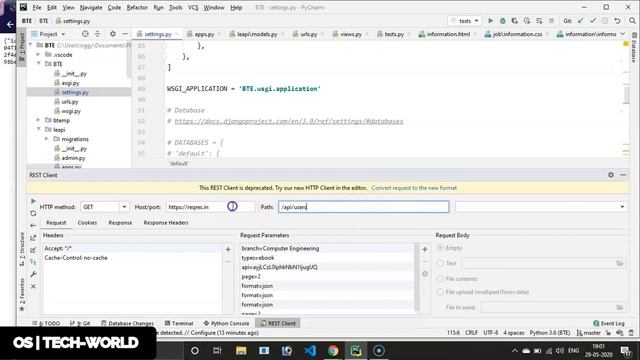Expand the btemp folder
Viewport: 640px width, 360px height.
pos(38,120)
